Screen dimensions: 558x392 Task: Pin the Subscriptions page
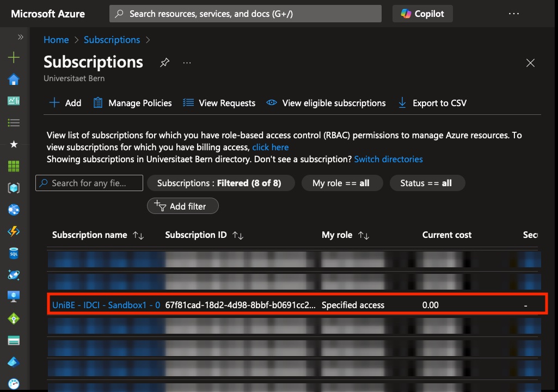pos(164,63)
